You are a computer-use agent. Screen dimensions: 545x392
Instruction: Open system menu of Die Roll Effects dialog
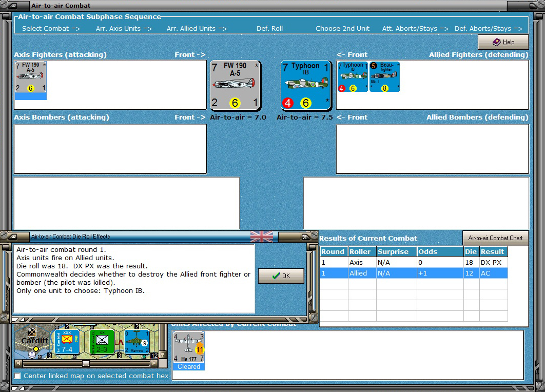(x=12, y=237)
